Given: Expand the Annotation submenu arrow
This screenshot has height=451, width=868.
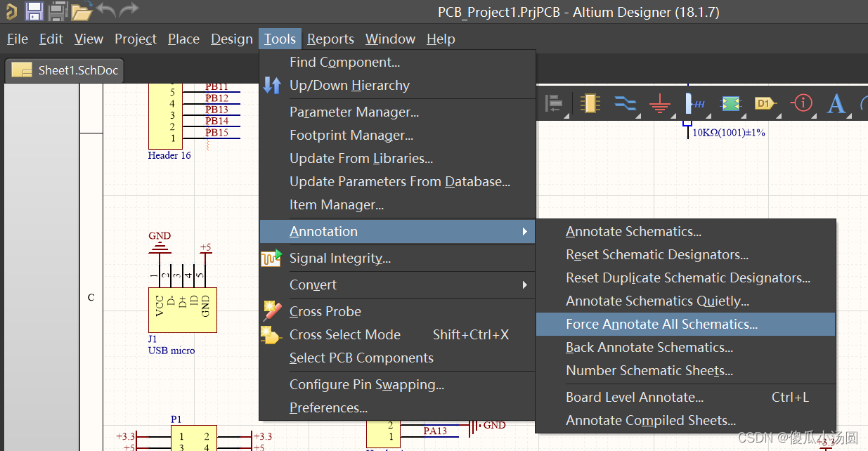Looking at the screenshot, I should [x=524, y=231].
